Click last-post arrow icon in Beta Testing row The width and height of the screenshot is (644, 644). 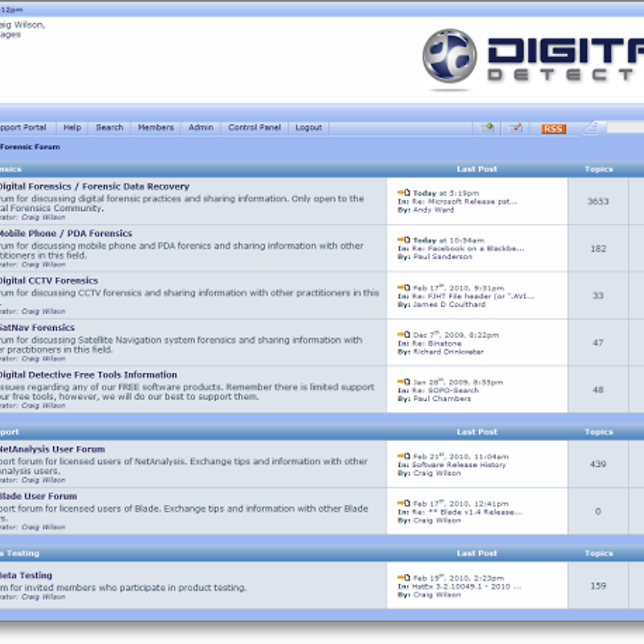(x=403, y=578)
